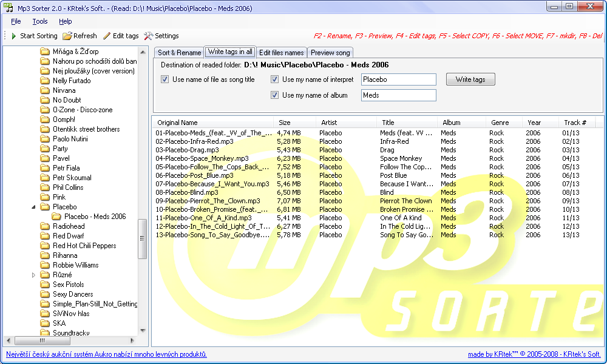Switch to the Preview song tab
Screen dimensions: 607x364
pos(330,53)
